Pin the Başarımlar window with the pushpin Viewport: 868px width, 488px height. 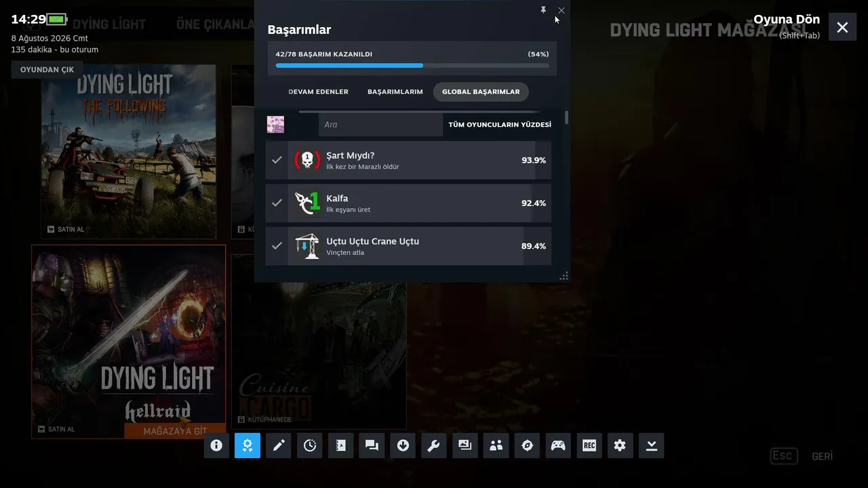543,10
